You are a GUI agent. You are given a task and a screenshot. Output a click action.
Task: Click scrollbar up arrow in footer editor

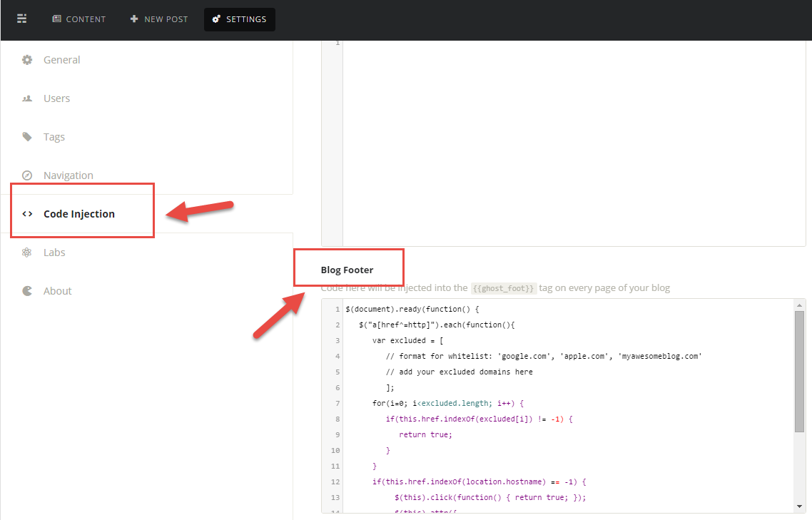coord(800,305)
